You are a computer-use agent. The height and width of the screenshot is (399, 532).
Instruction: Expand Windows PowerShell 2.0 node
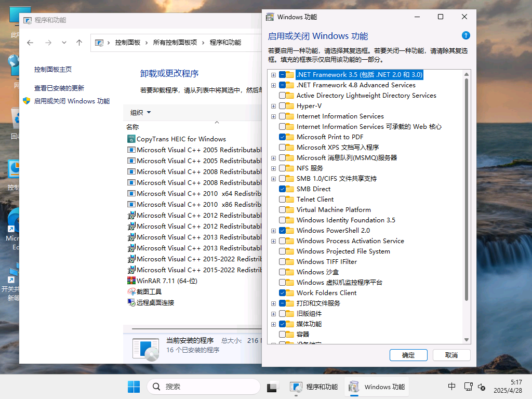click(273, 231)
